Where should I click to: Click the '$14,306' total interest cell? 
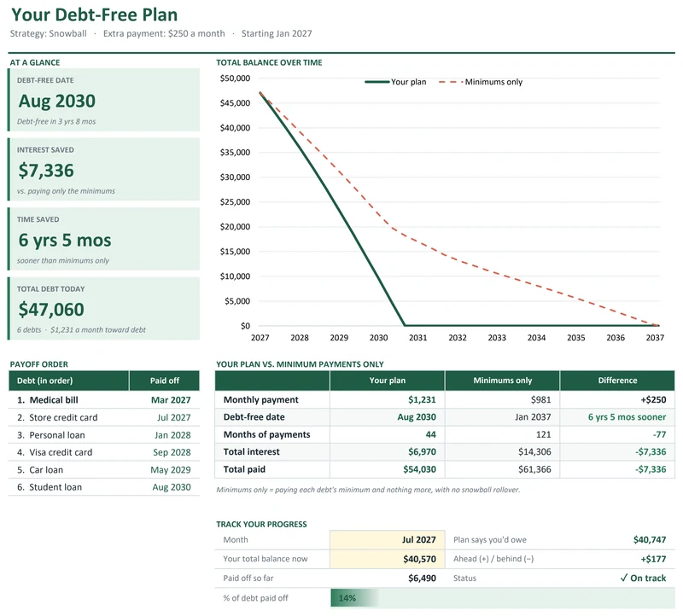503,452
